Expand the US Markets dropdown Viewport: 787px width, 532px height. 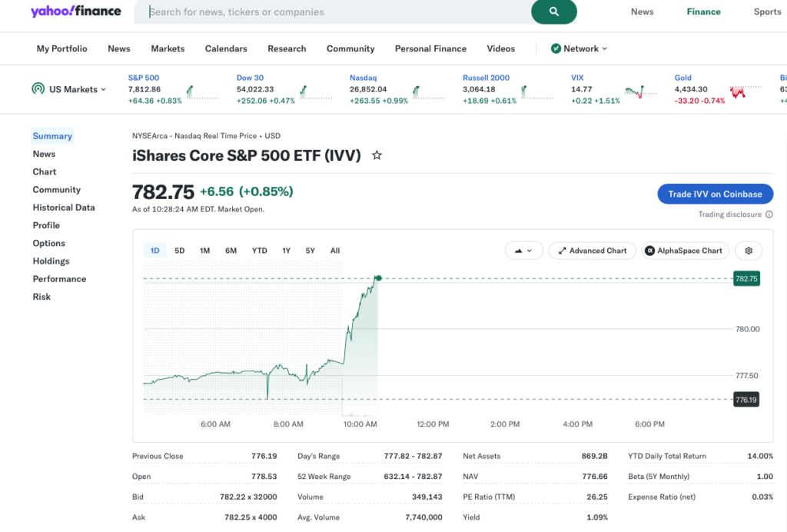tap(69, 89)
